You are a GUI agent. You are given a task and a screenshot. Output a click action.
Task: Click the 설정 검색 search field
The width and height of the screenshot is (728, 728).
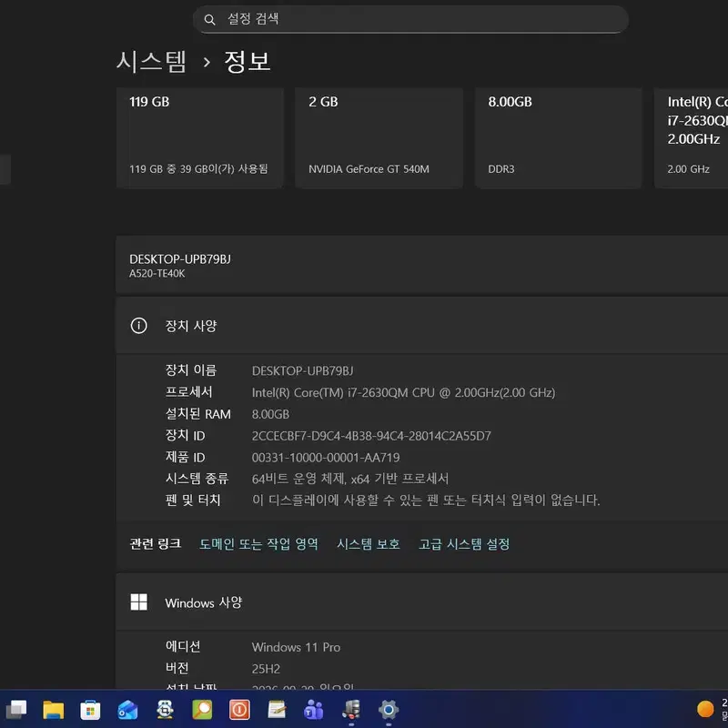click(x=410, y=19)
